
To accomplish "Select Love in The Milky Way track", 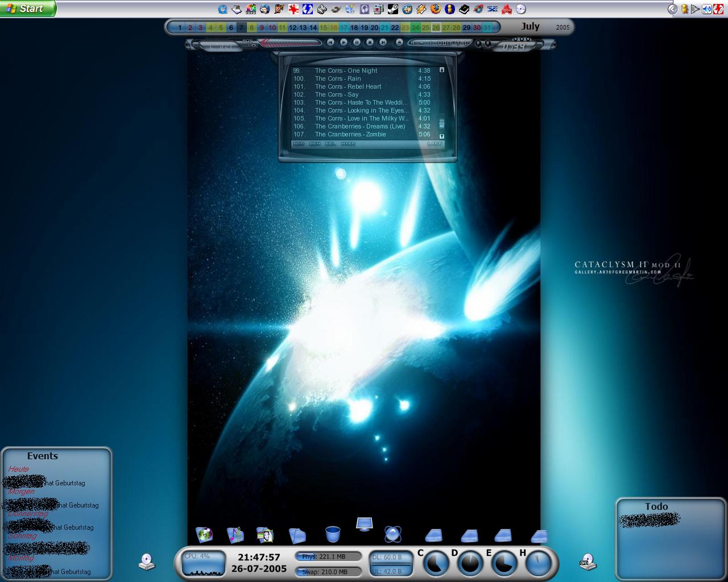I will [x=362, y=118].
